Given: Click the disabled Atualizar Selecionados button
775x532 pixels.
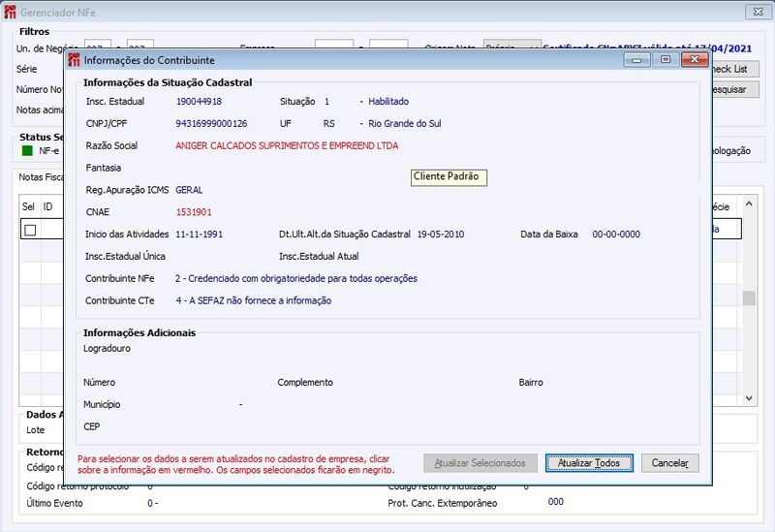Looking at the screenshot, I should tap(480, 463).
